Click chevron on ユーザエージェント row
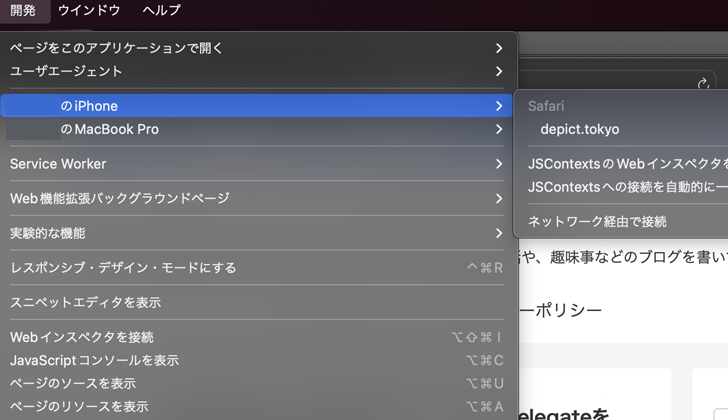This screenshot has height=420, width=728. pyautogui.click(x=499, y=71)
